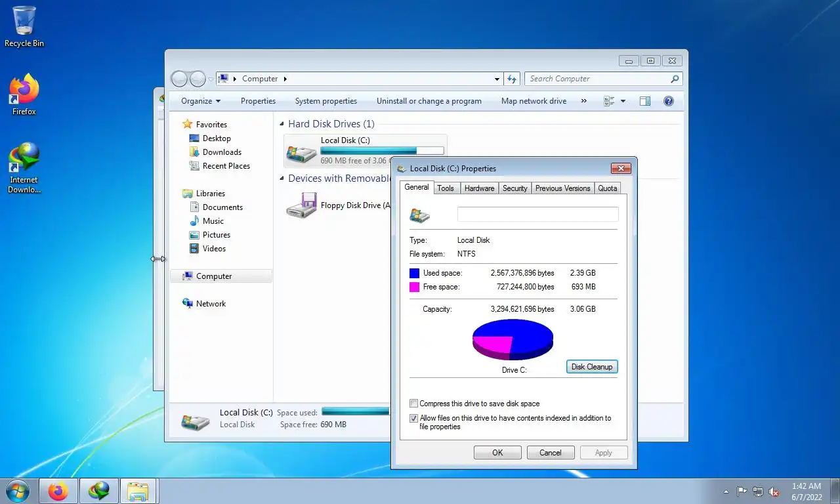
Task: Switch to the Tools tab
Action: pyautogui.click(x=446, y=188)
